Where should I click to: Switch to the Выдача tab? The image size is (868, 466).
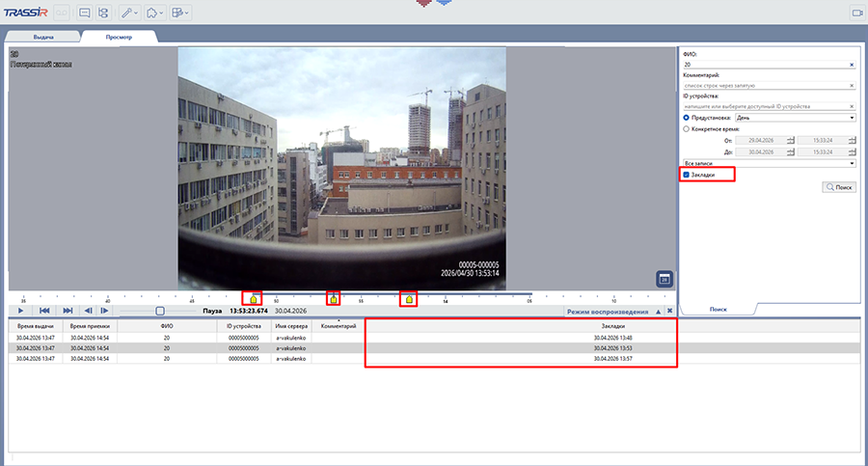(43, 37)
